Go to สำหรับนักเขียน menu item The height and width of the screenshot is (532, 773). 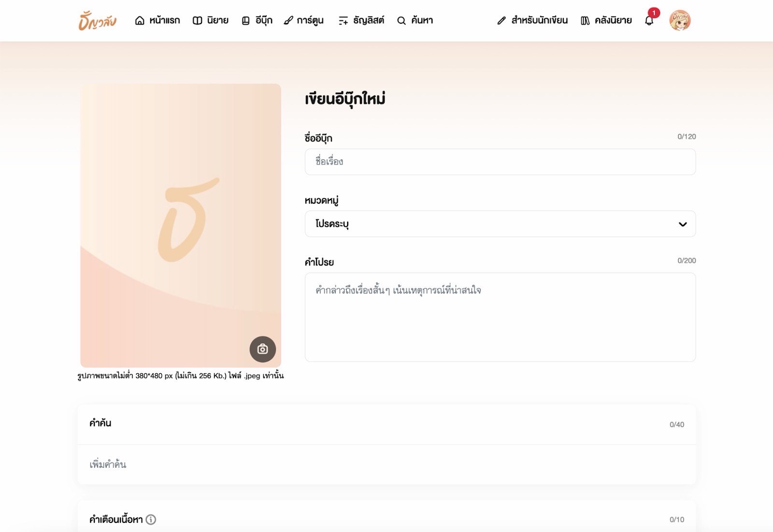point(532,20)
